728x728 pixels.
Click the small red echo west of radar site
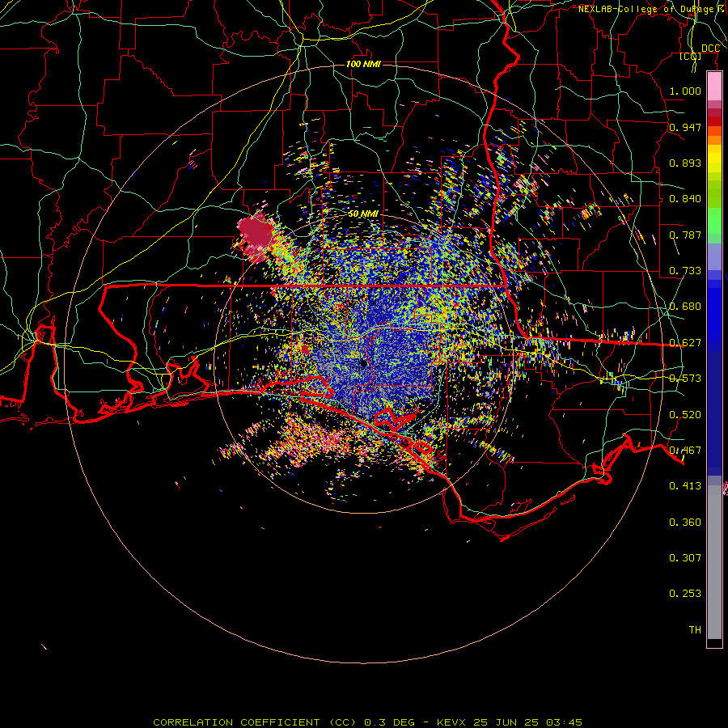[x=305, y=349]
